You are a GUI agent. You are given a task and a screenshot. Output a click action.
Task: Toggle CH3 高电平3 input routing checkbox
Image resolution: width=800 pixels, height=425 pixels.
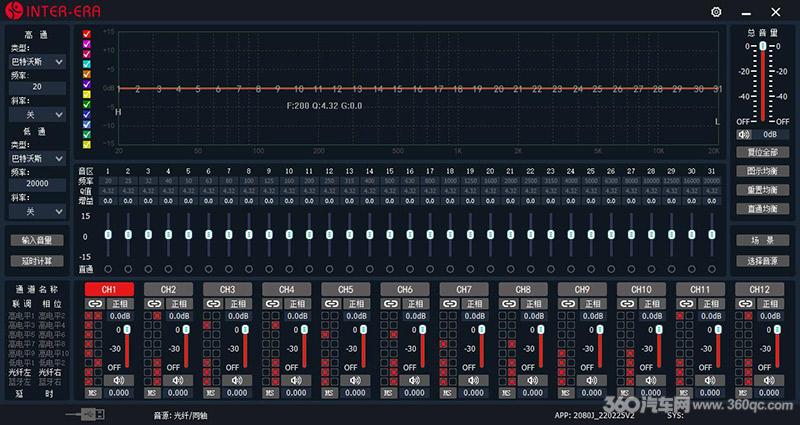(207, 325)
